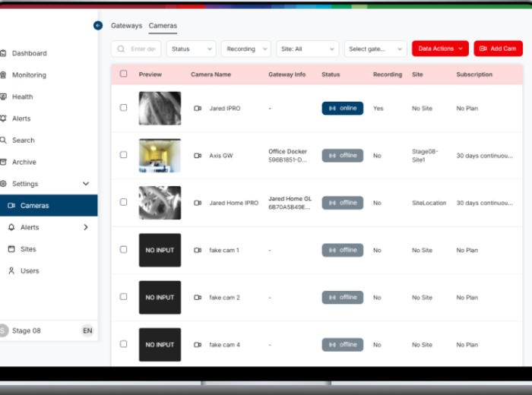Click the Search item in sidebar
This screenshot has height=395, width=532.
[23, 141]
